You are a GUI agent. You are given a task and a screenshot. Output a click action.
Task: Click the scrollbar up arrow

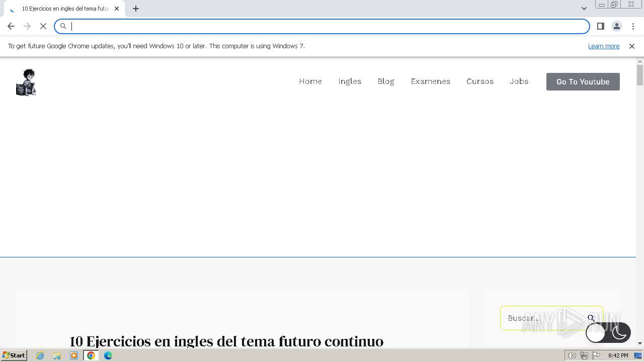[640, 61]
